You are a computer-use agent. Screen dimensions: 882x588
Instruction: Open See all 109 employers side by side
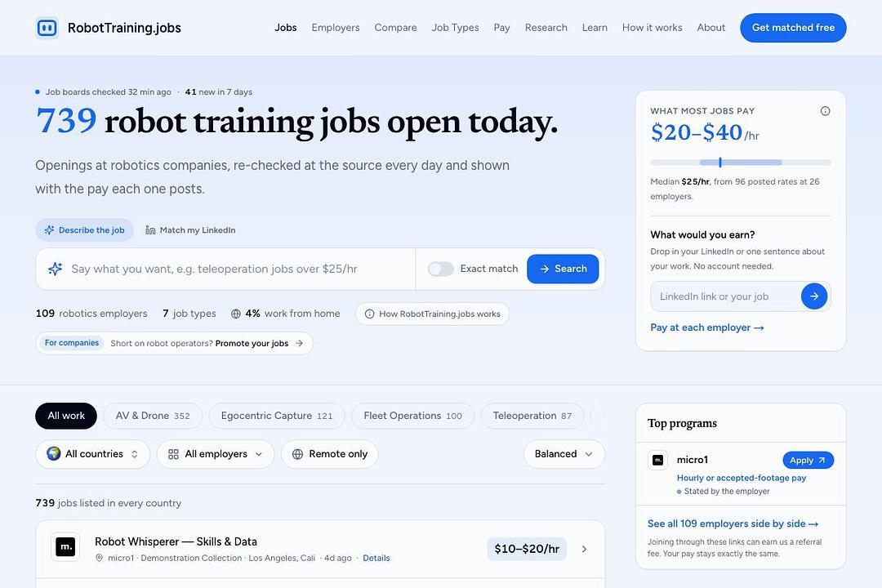coord(733,523)
